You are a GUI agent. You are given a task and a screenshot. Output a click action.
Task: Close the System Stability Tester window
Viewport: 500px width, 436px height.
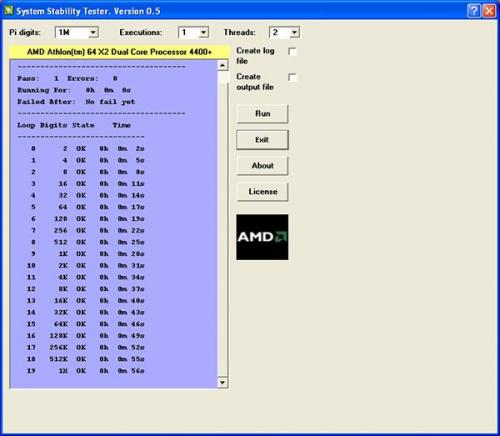pos(489,11)
